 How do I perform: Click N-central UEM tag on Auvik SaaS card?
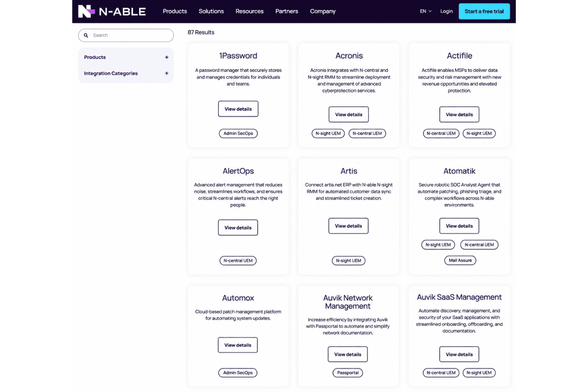click(x=441, y=373)
